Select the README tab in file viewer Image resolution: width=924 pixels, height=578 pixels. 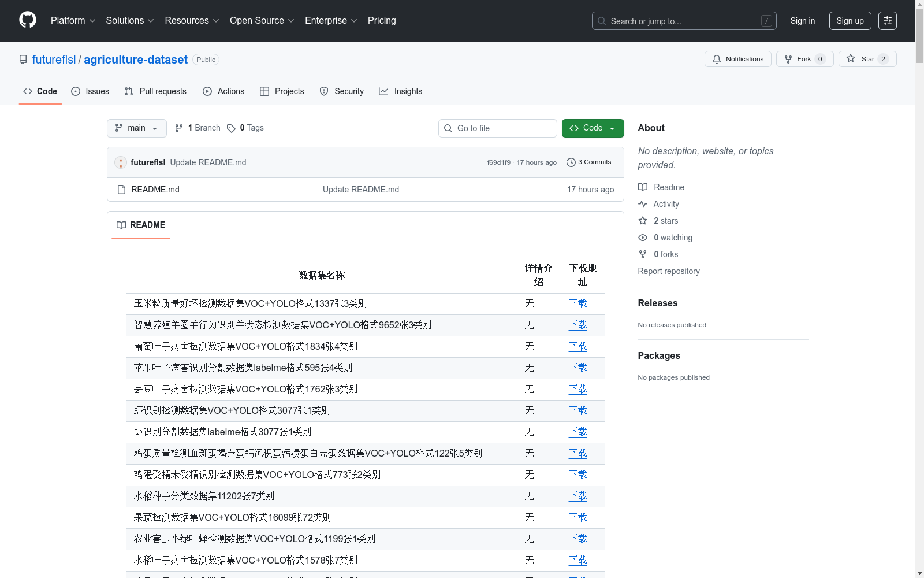coord(141,225)
